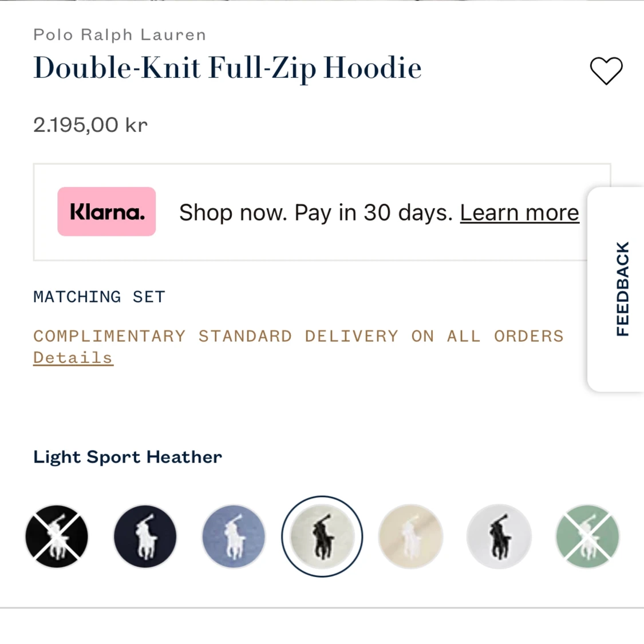The height and width of the screenshot is (644, 644).
Task: Select the crossed-out black color swatch
Action: (57, 536)
